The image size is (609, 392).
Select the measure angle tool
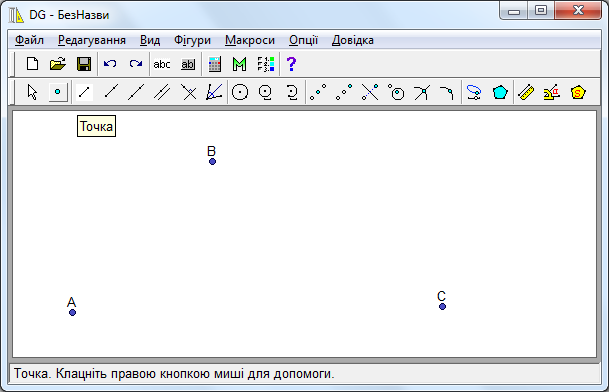tap(552, 92)
